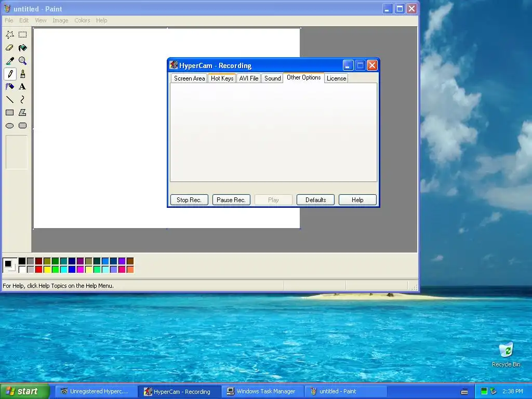Click the Stop Rec. button
The width and height of the screenshot is (532, 399).
pyautogui.click(x=189, y=200)
